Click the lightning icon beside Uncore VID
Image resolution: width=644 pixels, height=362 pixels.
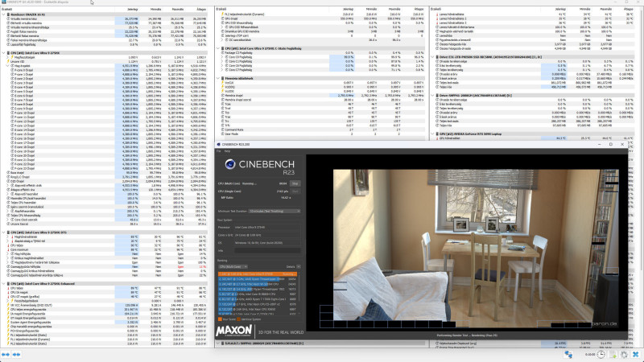(x=9, y=62)
